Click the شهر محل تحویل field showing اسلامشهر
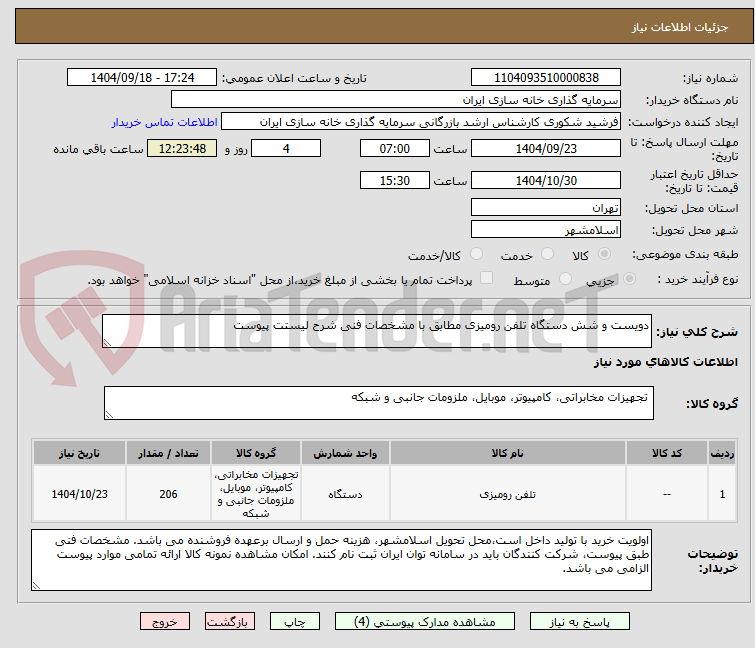This screenshot has height=648, width=755. (545, 230)
